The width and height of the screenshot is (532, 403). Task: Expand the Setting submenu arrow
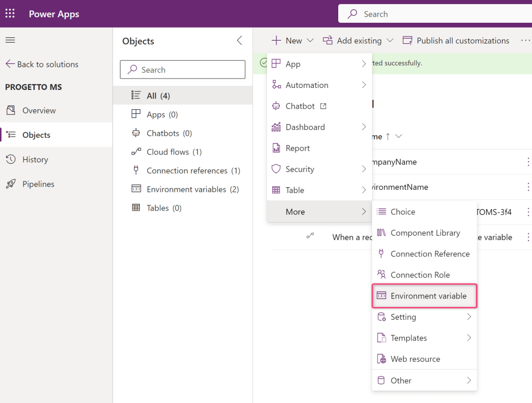pos(469,317)
